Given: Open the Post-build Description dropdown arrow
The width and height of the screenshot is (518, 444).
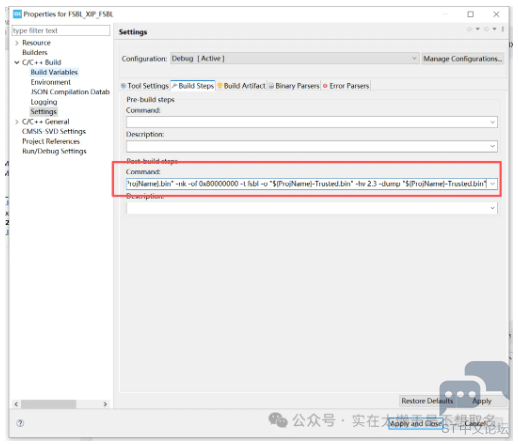Looking at the screenshot, I should coord(492,208).
